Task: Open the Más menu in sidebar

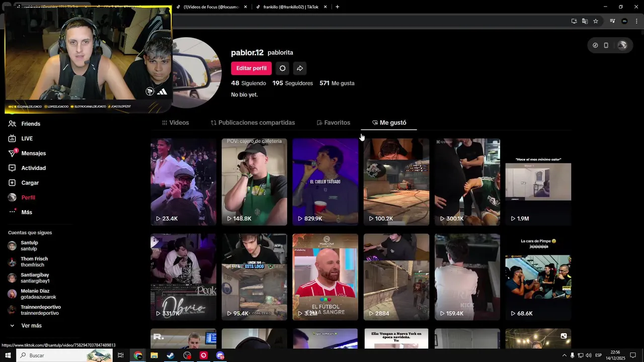Action: coord(26,212)
